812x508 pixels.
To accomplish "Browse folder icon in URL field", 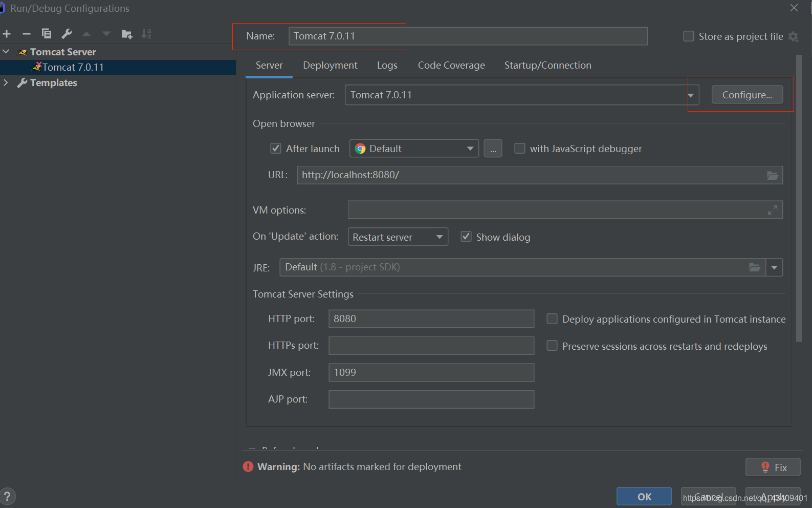I will click(773, 175).
